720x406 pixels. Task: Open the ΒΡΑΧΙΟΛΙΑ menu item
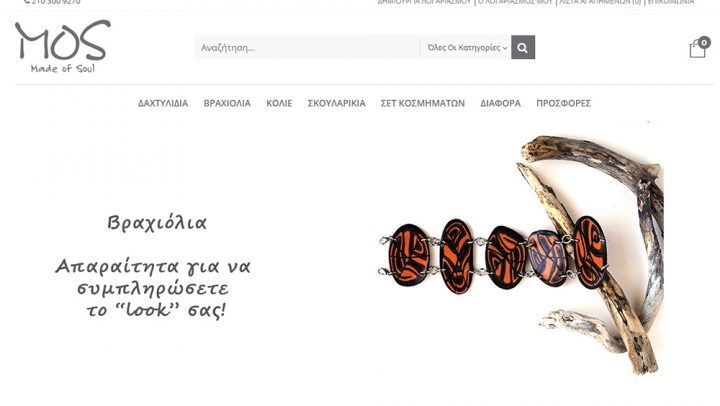click(227, 103)
